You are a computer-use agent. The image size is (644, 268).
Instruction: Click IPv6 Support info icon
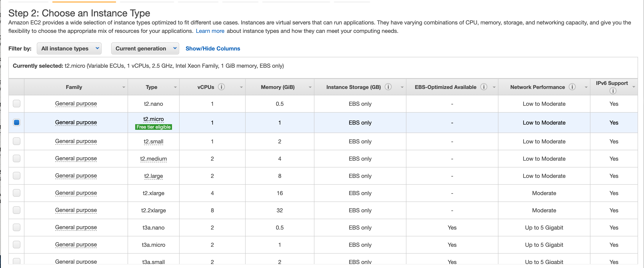pyautogui.click(x=613, y=91)
